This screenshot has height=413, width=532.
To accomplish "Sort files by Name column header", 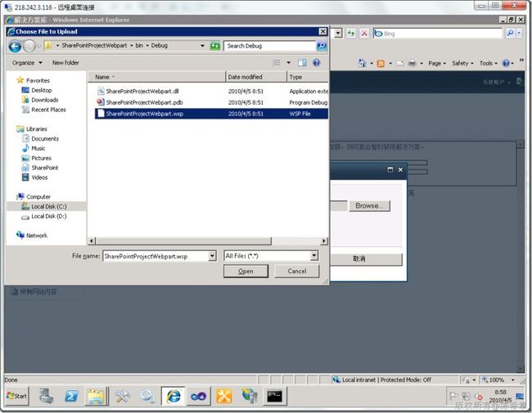I will (157, 78).
